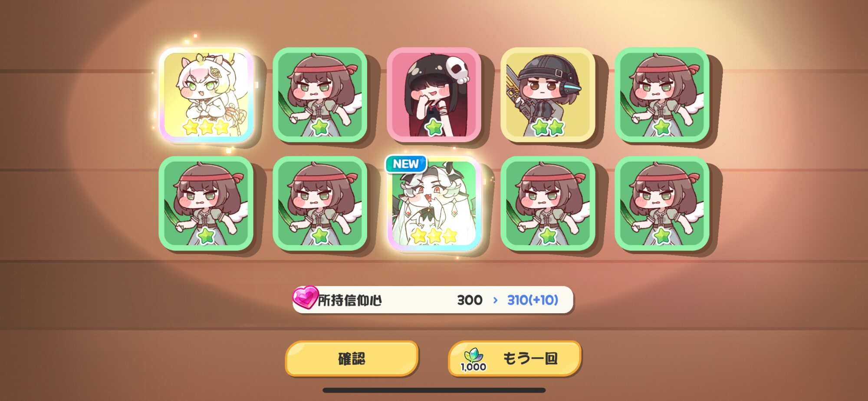Click the 310(+10) updated faith value
The width and height of the screenshot is (868, 401).
point(533,300)
